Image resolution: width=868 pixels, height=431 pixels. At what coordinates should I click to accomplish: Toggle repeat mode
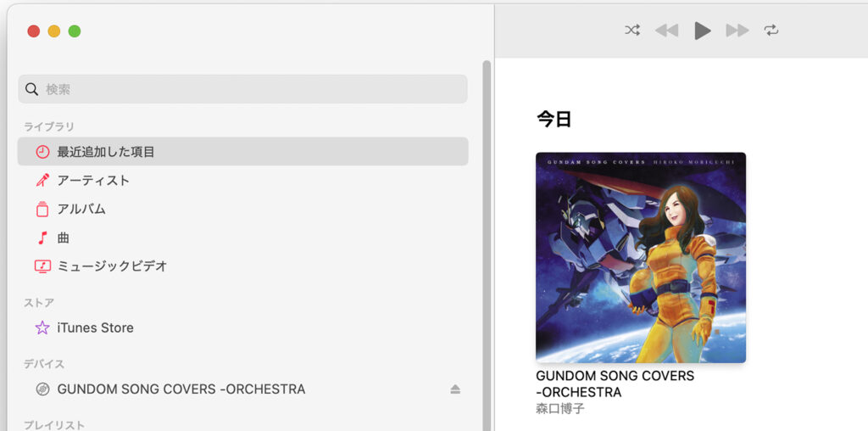[771, 31]
